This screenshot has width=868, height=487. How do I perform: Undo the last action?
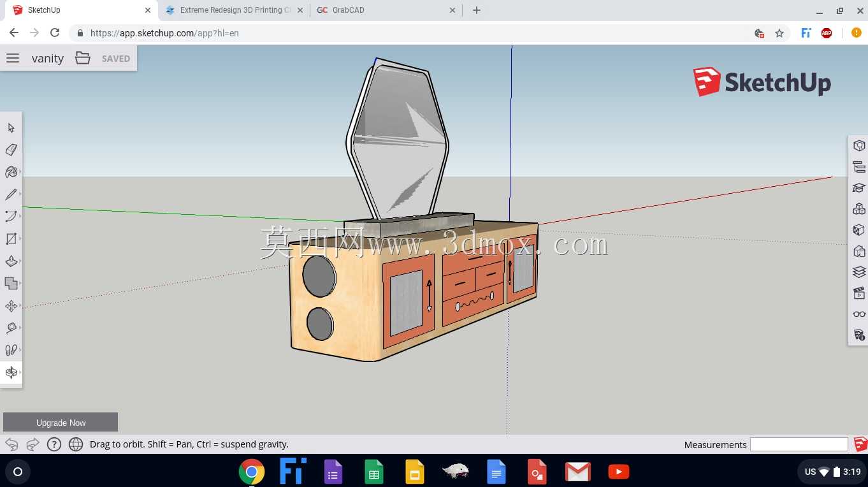tap(11, 444)
